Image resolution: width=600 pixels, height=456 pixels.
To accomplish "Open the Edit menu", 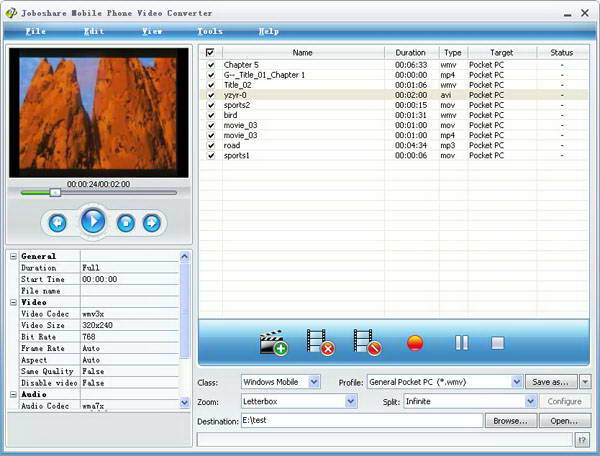I will click(94, 31).
